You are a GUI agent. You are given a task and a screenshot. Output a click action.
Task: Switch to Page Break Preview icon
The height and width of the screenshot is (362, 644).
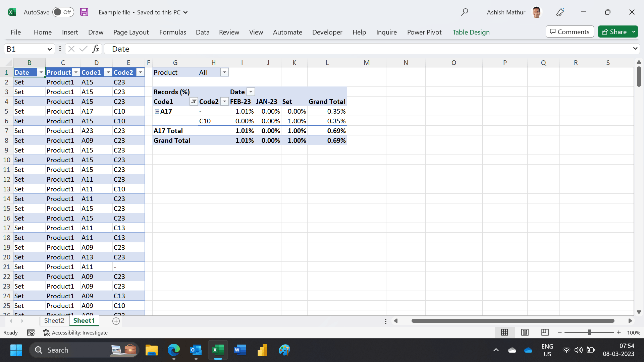[x=545, y=332]
